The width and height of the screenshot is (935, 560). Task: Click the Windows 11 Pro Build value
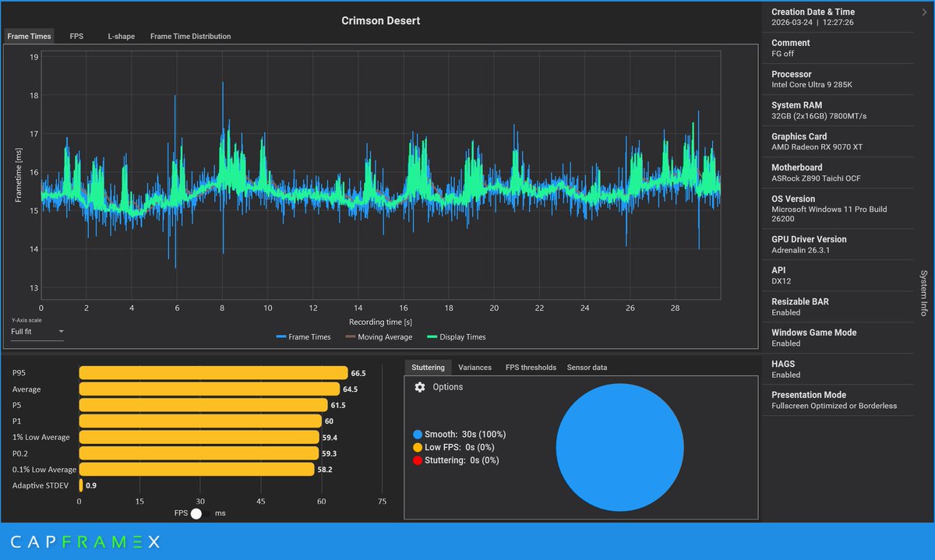[829, 214]
